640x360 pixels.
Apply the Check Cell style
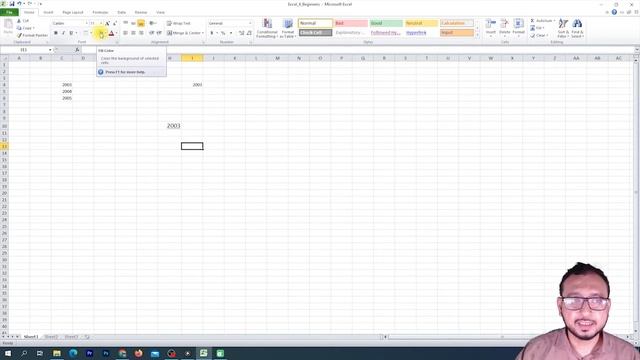[x=315, y=33]
